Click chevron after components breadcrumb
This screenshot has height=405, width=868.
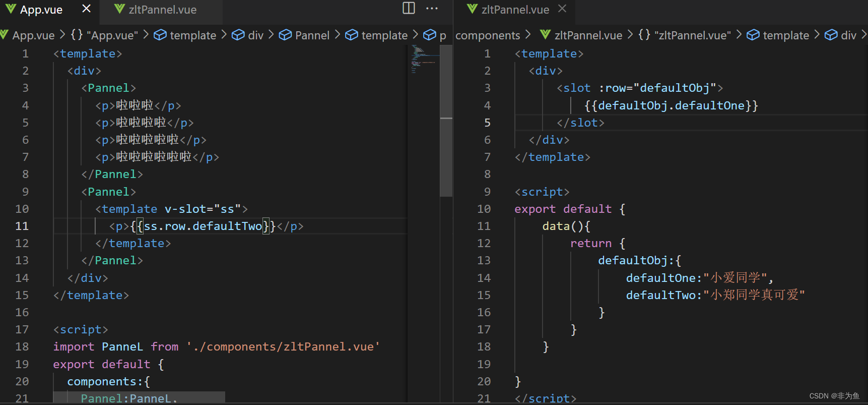click(x=528, y=34)
